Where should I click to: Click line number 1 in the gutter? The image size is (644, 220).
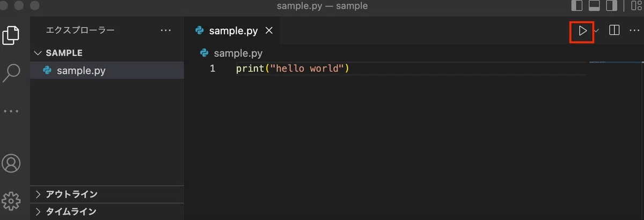pos(213,69)
